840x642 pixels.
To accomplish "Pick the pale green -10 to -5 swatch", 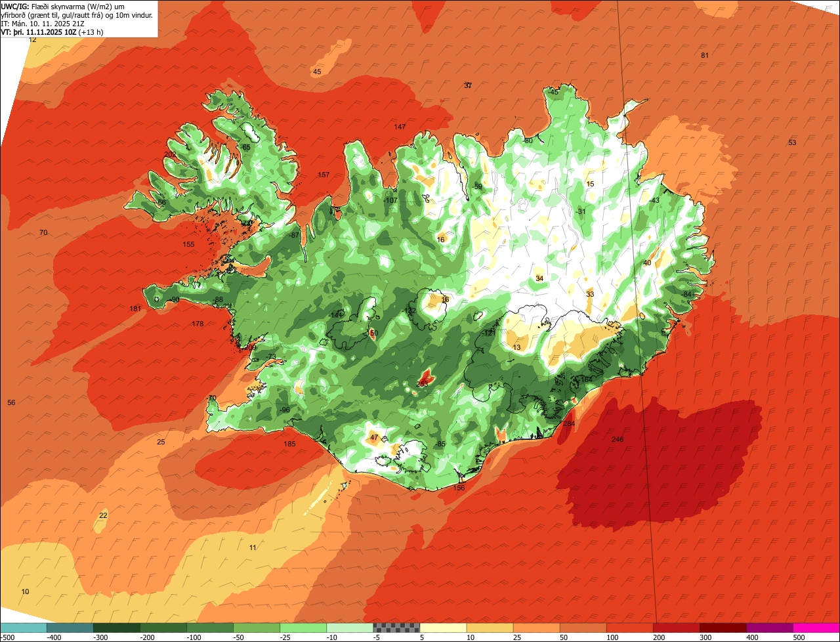I will pyautogui.click(x=350, y=628).
